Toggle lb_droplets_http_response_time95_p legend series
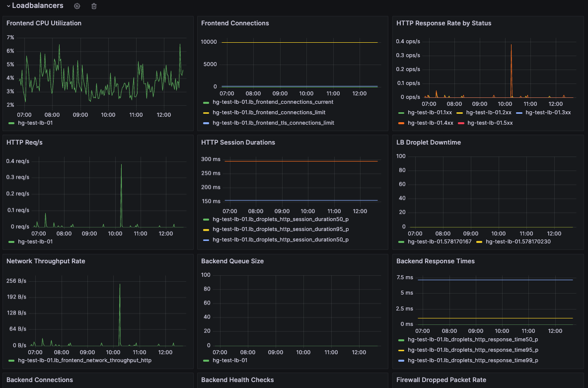The width and height of the screenshot is (588, 388). coord(473,350)
